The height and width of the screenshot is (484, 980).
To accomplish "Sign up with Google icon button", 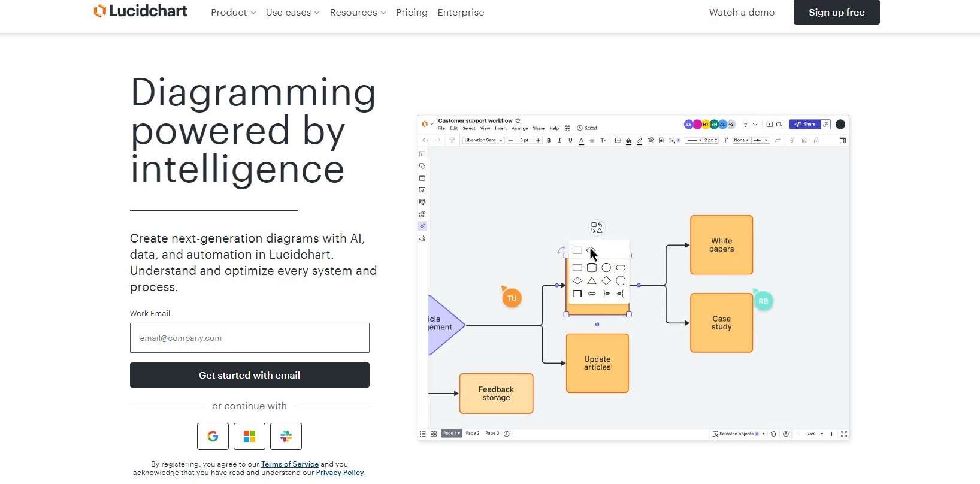I will click(213, 436).
